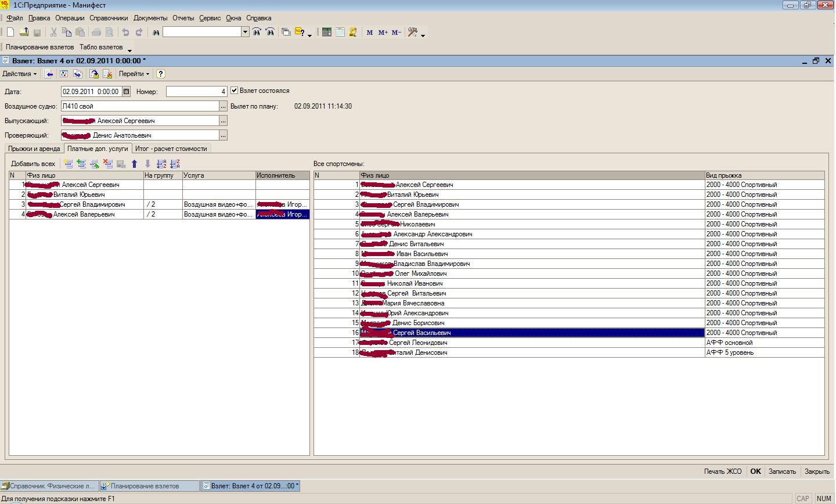
Task: Click the M memory button
Action: click(370, 33)
